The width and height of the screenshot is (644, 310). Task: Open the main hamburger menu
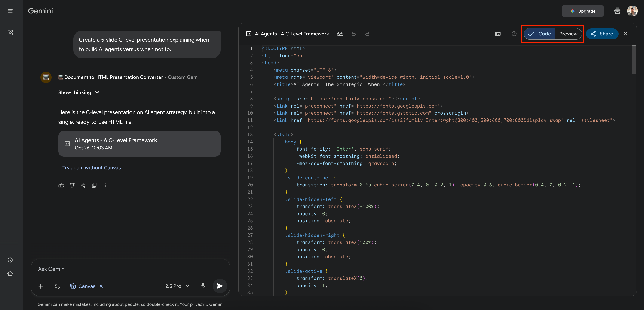click(x=10, y=11)
